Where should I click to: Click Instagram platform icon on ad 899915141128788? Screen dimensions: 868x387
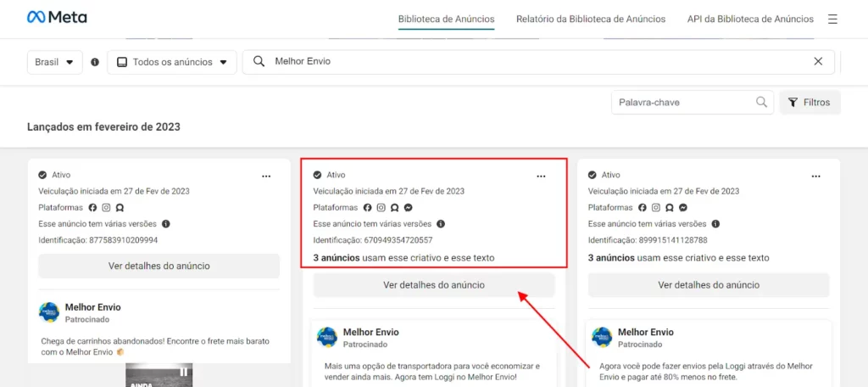click(656, 208)
